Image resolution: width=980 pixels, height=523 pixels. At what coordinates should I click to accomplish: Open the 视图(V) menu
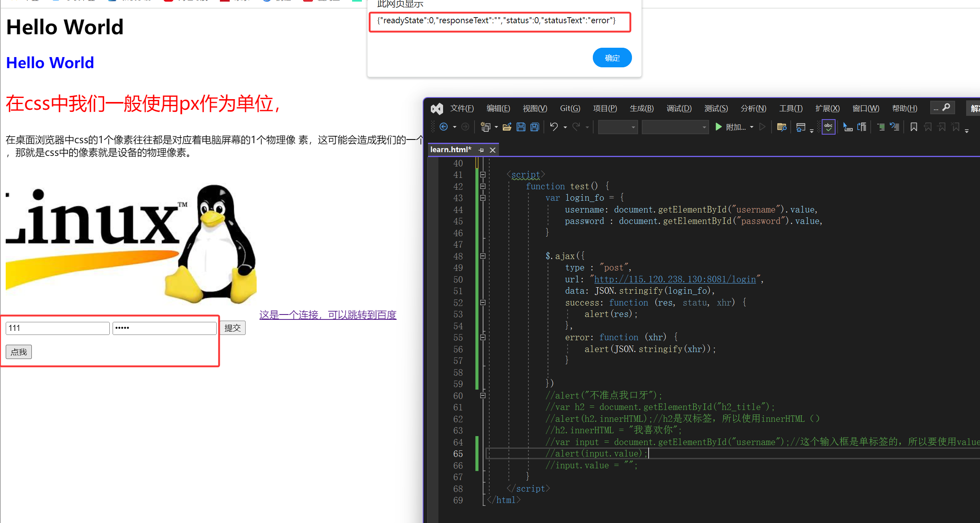tap(535, 109)
